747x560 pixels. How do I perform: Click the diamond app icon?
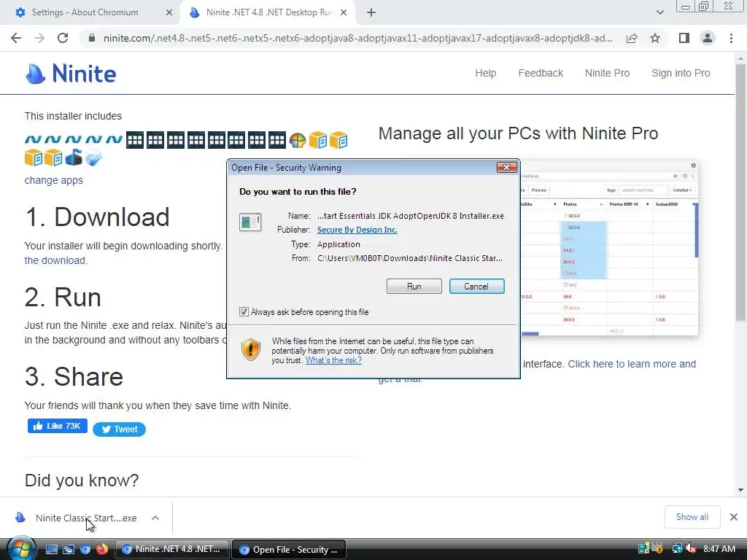93,157
